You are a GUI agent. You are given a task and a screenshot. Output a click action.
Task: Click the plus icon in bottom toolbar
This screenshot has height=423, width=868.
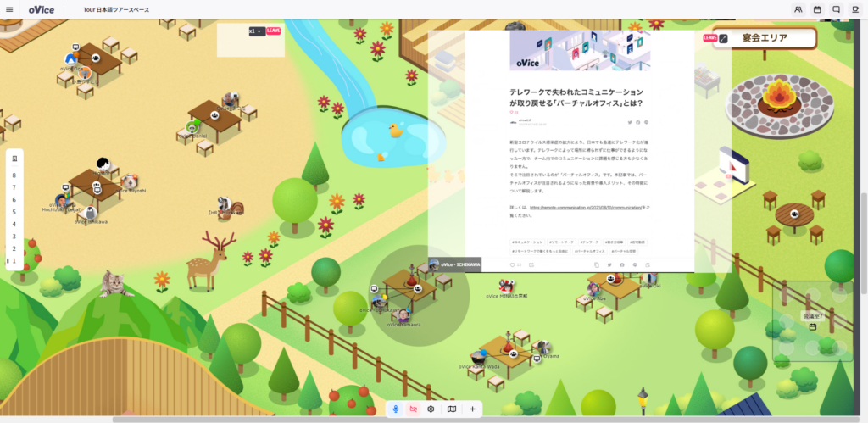tap(472, 409)
